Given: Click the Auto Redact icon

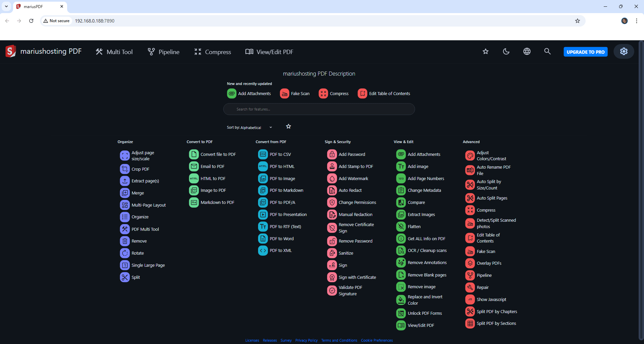Looking at the screenshot, I should point(332,190).
